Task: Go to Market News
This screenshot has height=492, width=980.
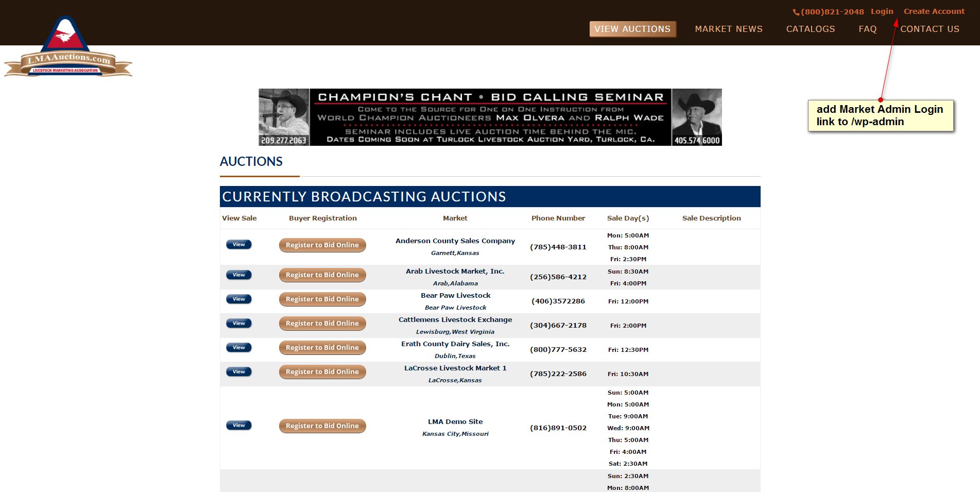Action: (729, 29)
